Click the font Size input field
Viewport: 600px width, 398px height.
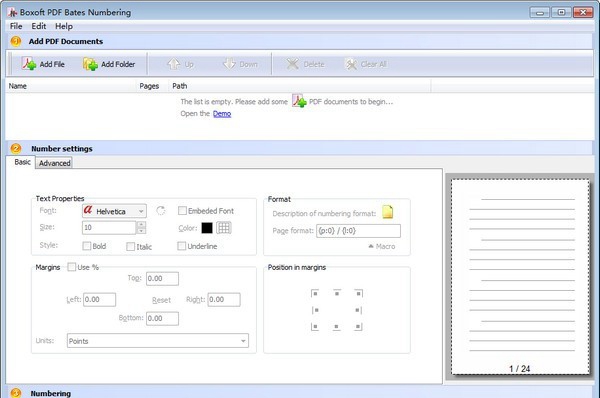pyautogui.click(x=109, y=227)
